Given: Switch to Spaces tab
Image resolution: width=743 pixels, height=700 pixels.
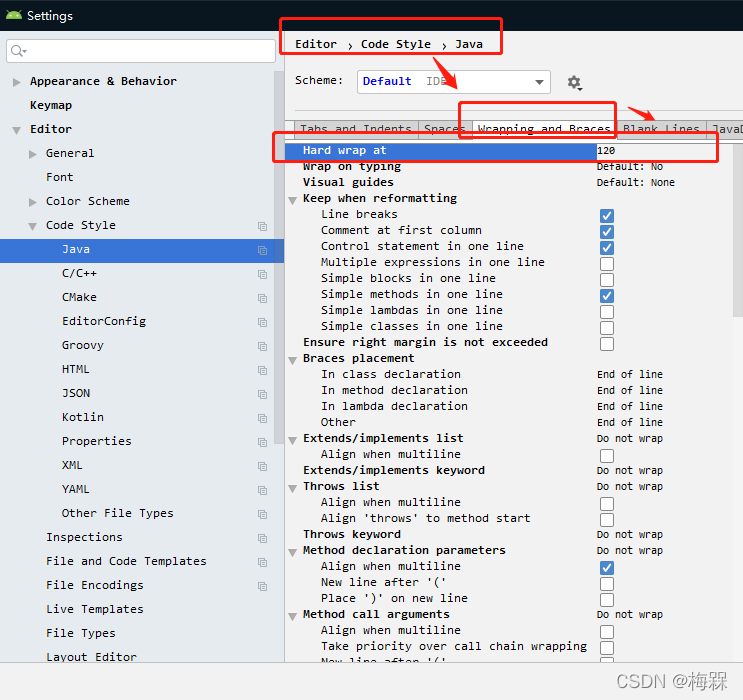Looking at the screenshot, I should (x=445, y=129).
